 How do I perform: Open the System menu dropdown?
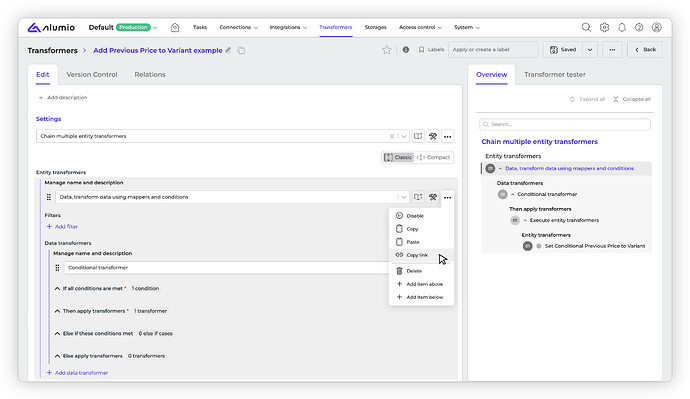(x=466, y=27)
